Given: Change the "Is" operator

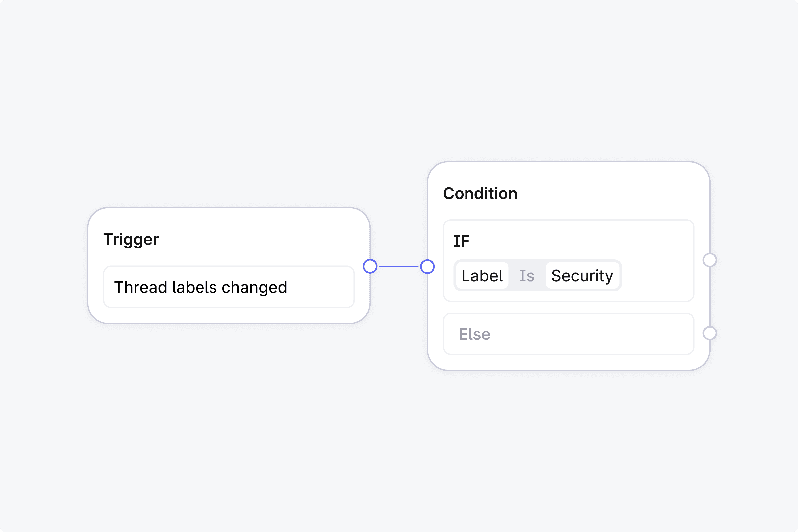Looking at the screenshot, I should [x=527, y=276].
